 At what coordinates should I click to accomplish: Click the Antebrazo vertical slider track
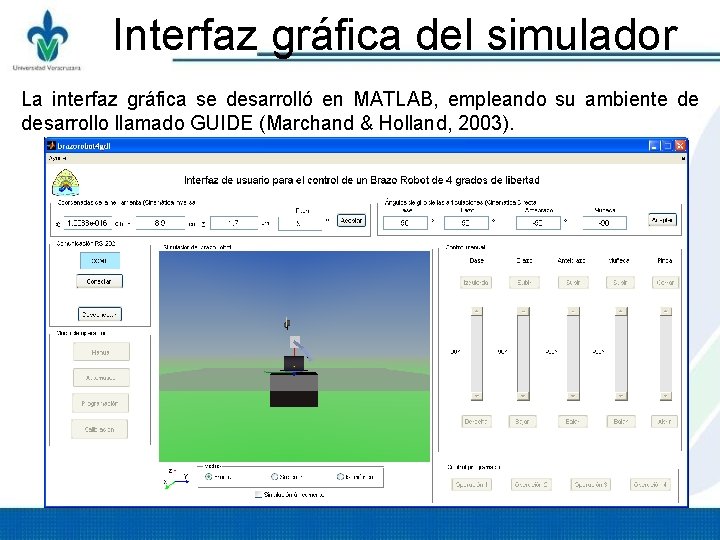[573, 354]
